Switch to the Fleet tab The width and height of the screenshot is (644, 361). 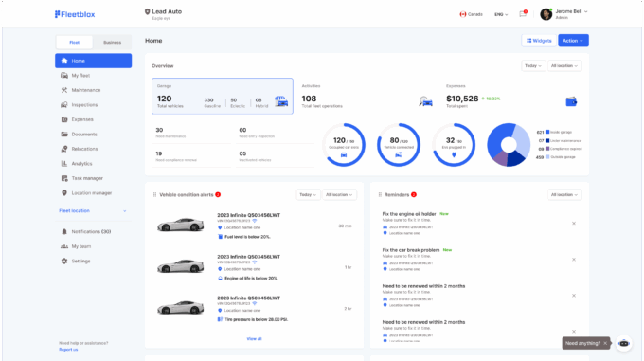pyautogui.click(x=74, y=43)
